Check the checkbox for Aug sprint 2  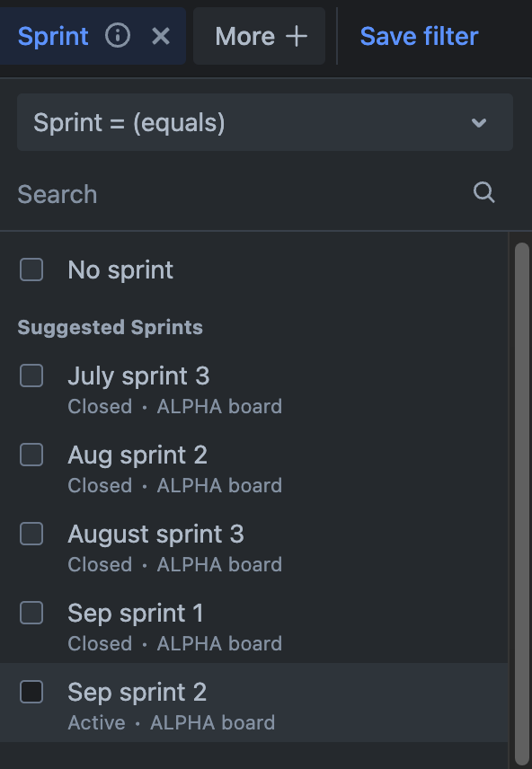click(31, 455)
